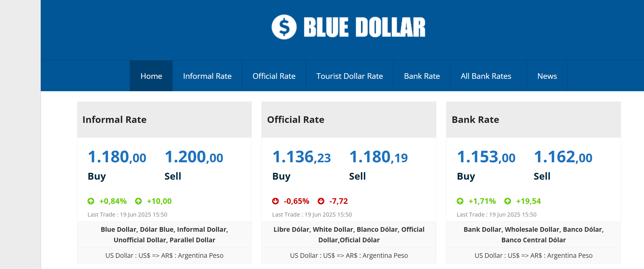Viewport: 644px width, 269px height.
Task: Click red down arrow beside -0,65%
Action: pos(275,201)
